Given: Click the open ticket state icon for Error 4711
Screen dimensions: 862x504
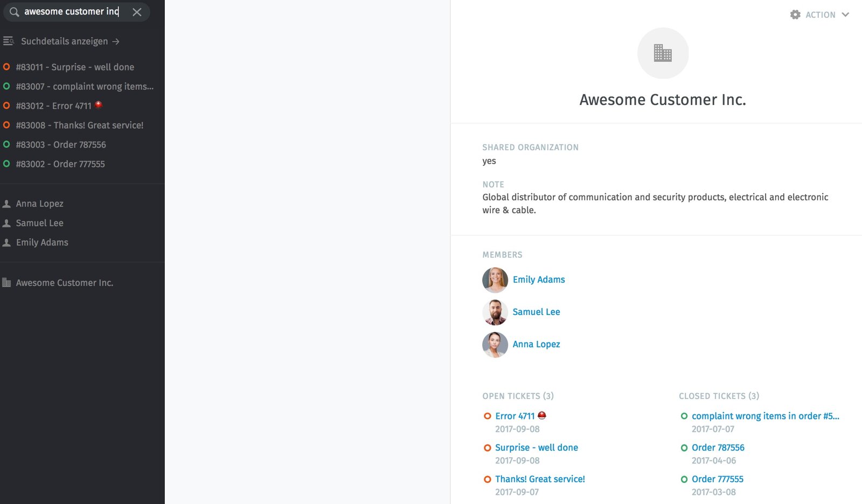Looking at the screenshot, I should click(486, 416).
